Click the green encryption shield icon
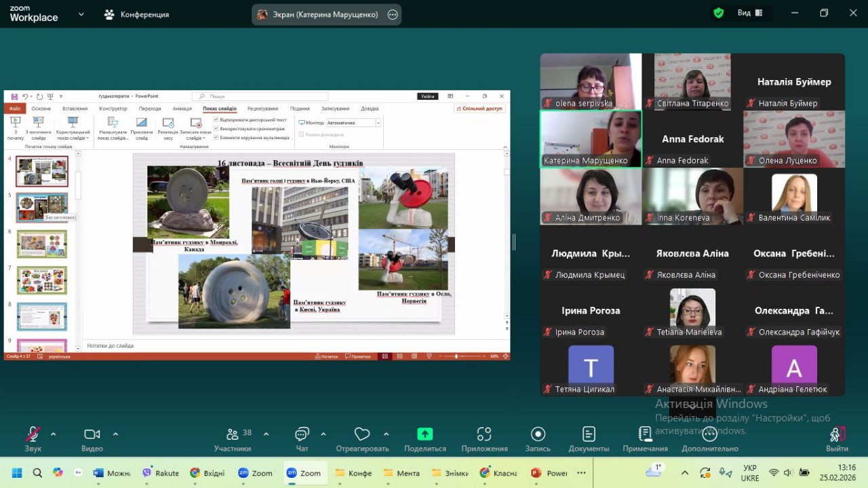This screenshot has width=868, height=488. pos(719,13)
